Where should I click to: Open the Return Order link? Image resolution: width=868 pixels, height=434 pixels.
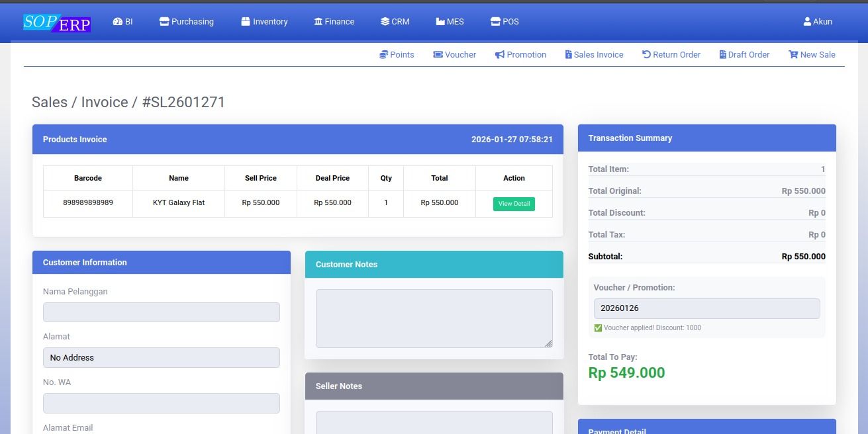coord(671,55)
